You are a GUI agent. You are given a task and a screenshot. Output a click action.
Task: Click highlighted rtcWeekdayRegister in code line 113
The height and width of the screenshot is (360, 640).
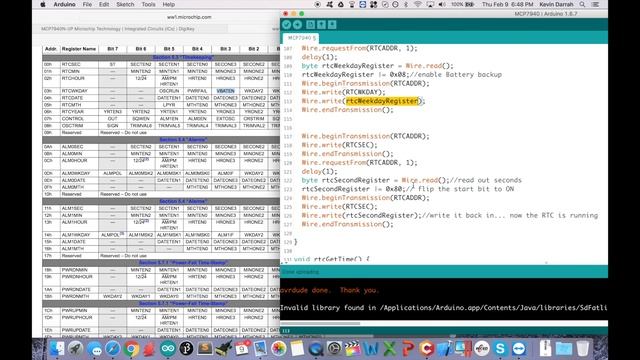pyautogui.click(x=382, y=101)
